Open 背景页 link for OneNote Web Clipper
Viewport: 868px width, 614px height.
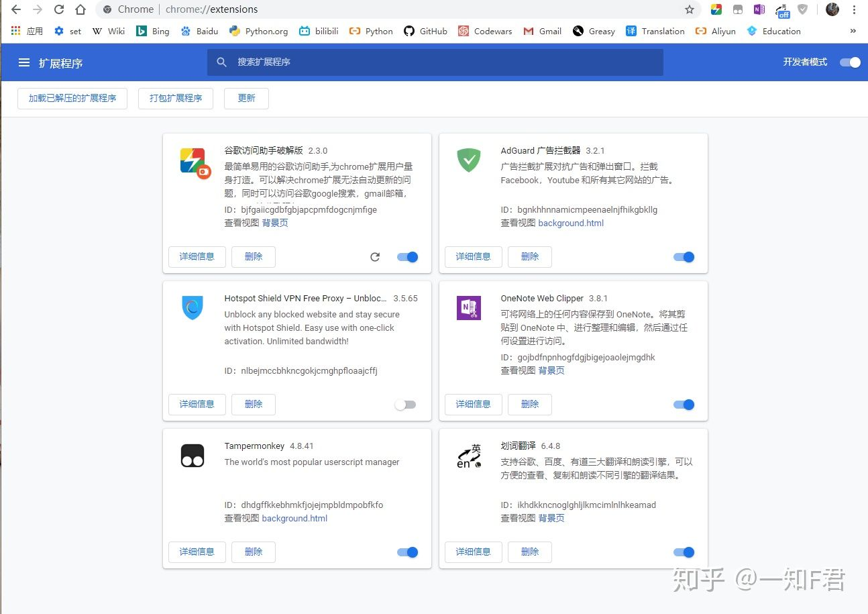551,370
